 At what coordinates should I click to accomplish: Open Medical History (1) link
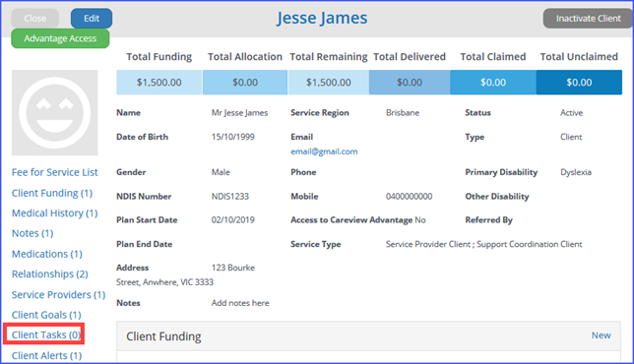54,213
